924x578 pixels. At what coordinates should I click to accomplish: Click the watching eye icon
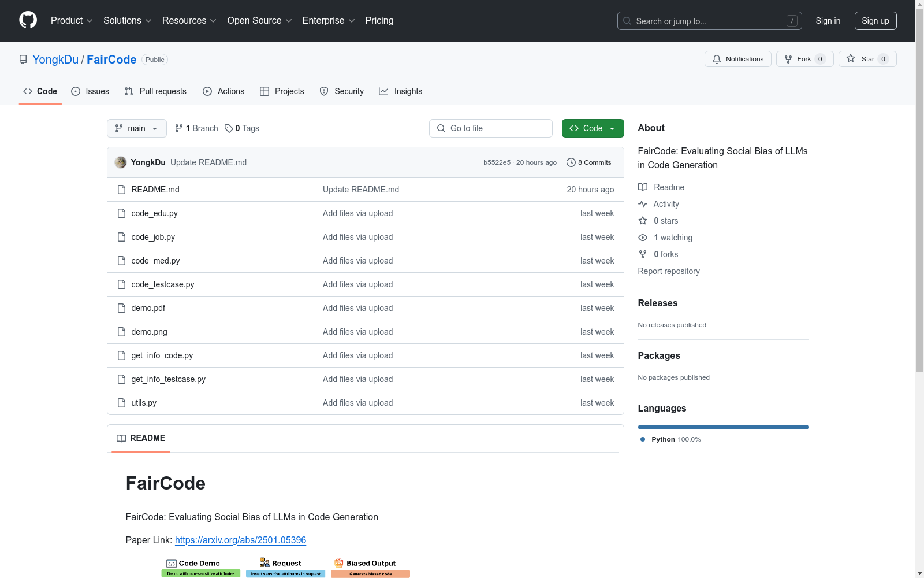(x=643, y=238)
